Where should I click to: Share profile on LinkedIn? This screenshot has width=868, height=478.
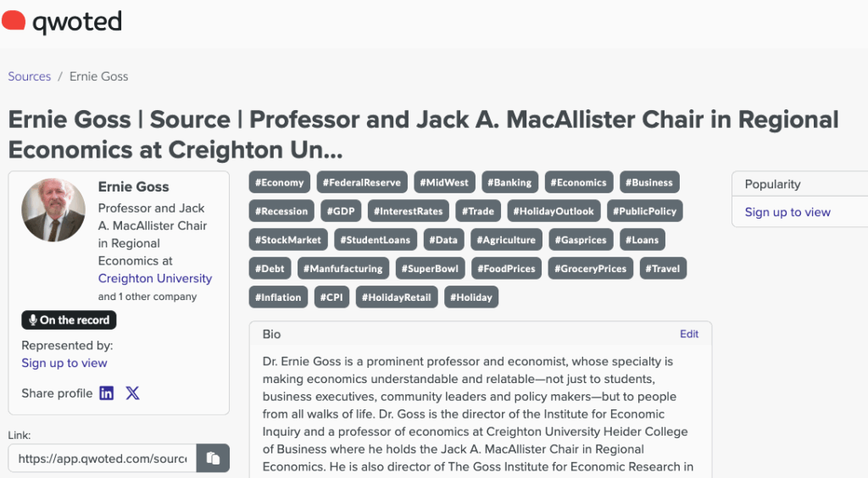(x=107, y=393)
